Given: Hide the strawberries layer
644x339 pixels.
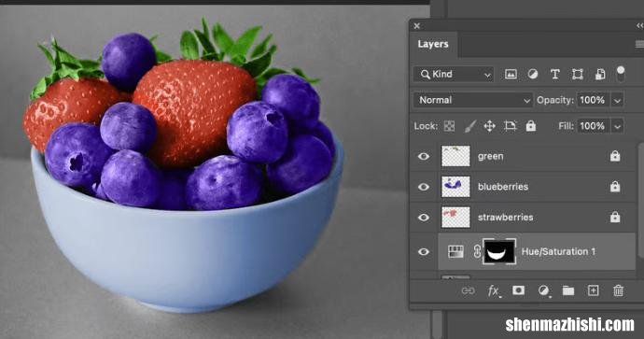Looking at the screenshot, I should pyautogui.click(x=424, y=217).
